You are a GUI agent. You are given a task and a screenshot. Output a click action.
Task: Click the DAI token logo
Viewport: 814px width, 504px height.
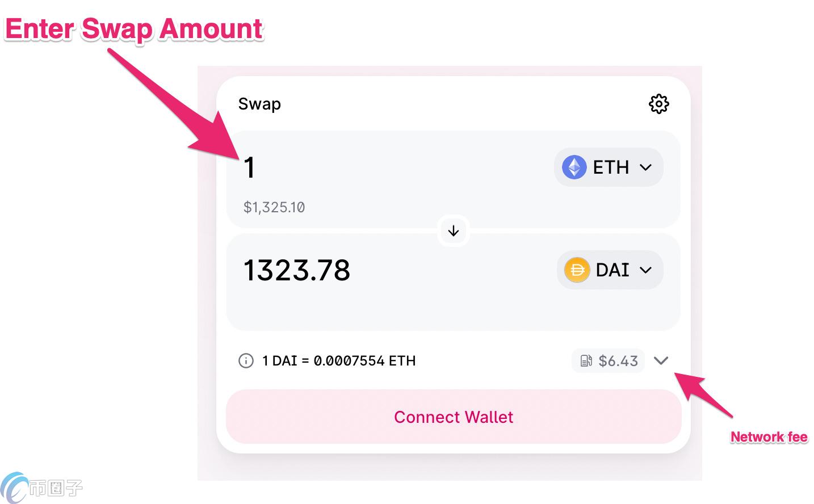pyautogui.click(x=576, y=270)
